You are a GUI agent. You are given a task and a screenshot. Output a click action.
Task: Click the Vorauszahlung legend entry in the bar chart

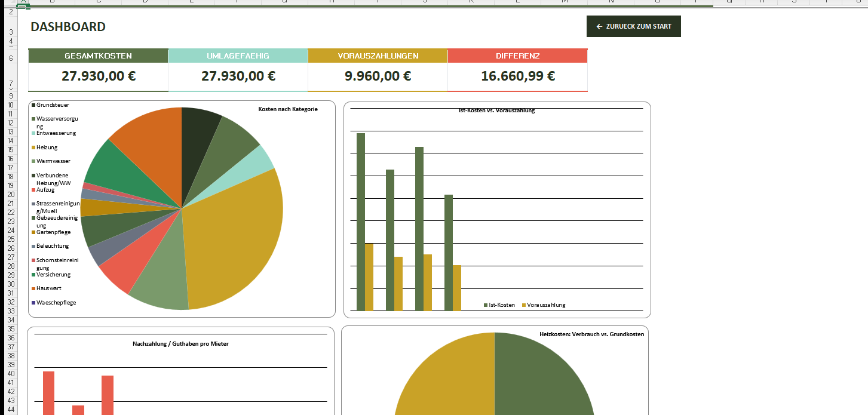point(544,305)
